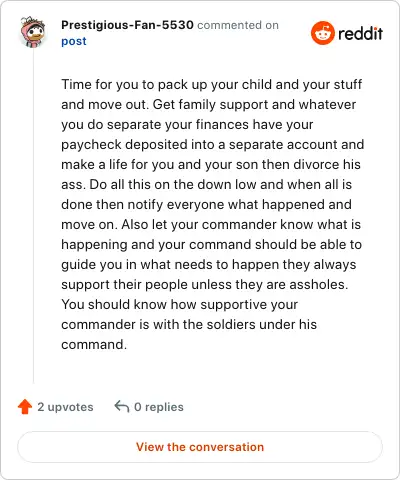Image resolution: width=400 pixels, height=480 pixels.
Task: Click the "2 upvotes" count label
Action: 65,407
